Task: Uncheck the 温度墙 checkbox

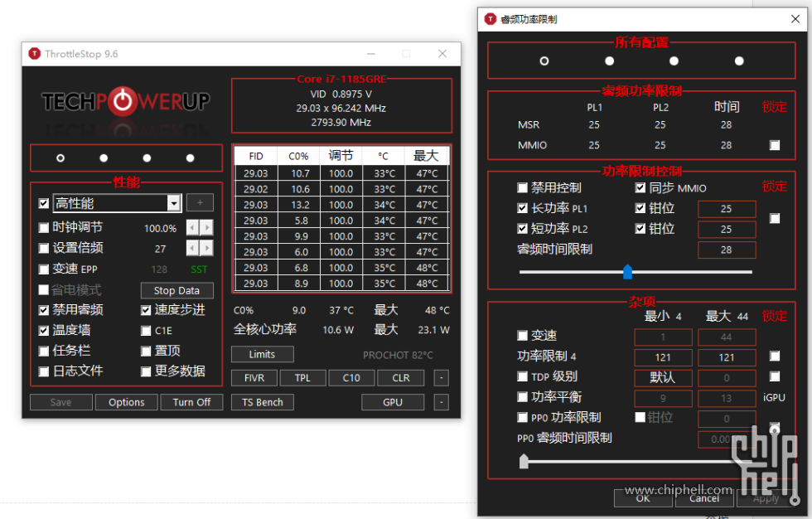Action: click(x=43, y=330)
